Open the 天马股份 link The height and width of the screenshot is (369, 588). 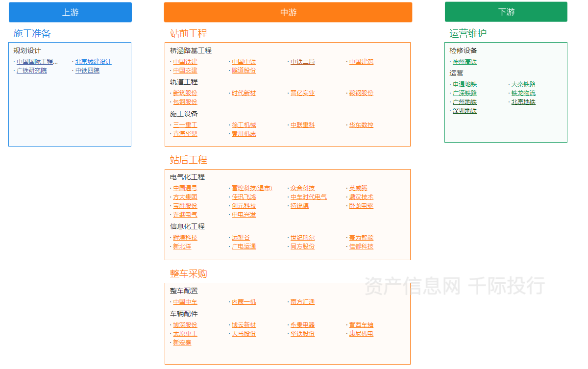pos(244,334)
